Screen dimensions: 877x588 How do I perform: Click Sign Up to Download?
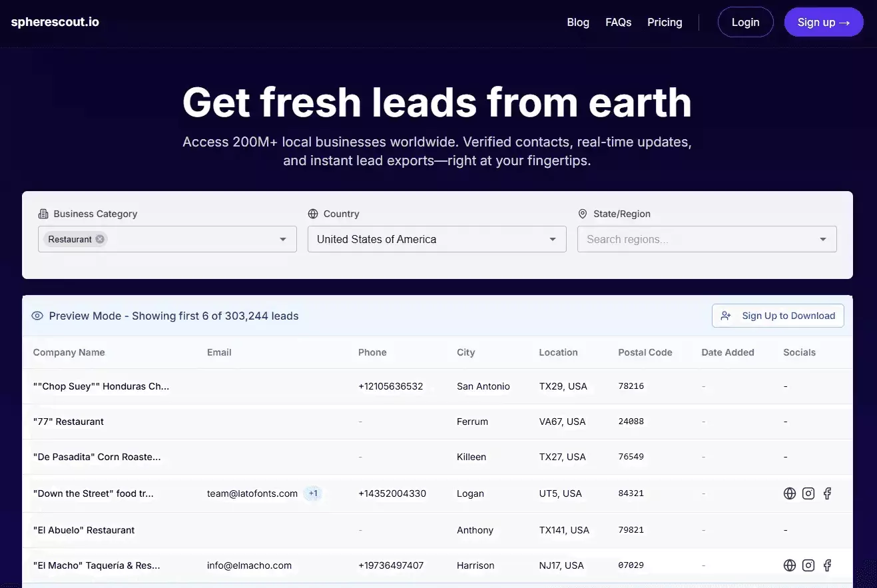point(777,316)
